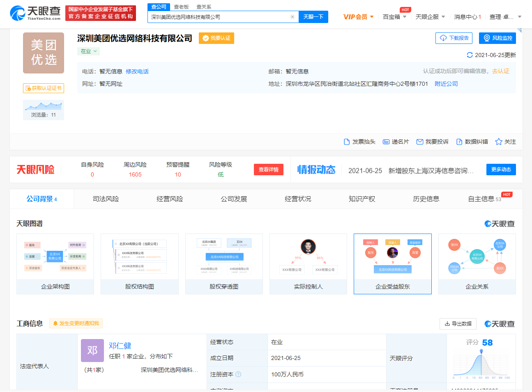Open the 司法风险 tab
532x392 pixels.
106,199
